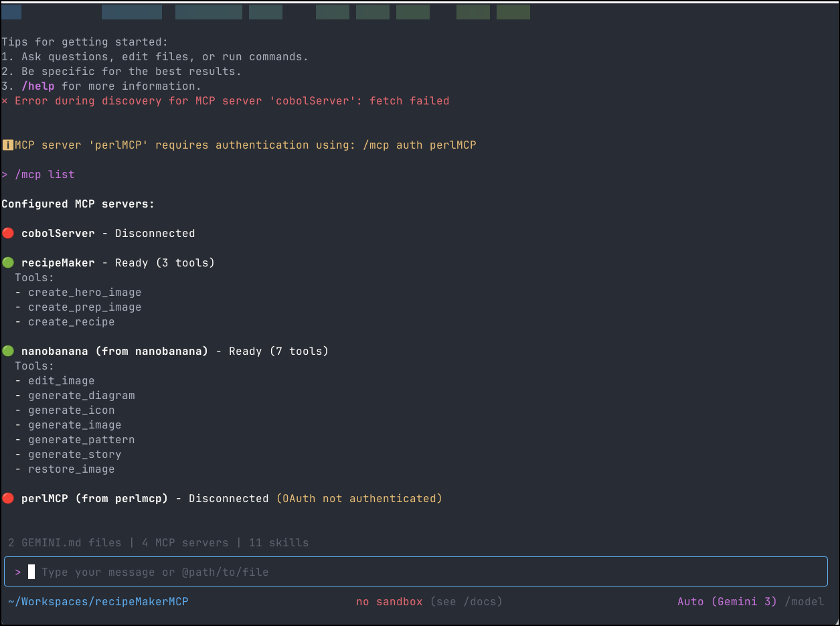The width and height of the screenshot is (840, 626).
Task: Select the '11 skills' status item
Action: pyautogui.click(x=278, y=543)
